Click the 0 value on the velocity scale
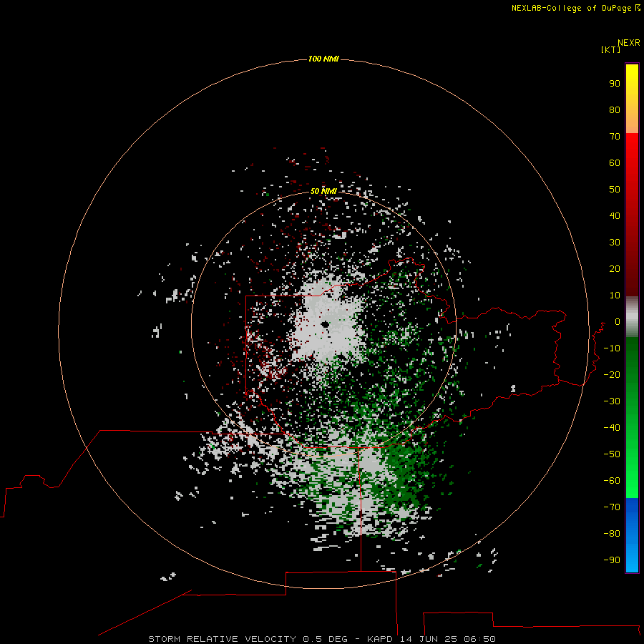 pyautogui.click(x=618, y=322)
